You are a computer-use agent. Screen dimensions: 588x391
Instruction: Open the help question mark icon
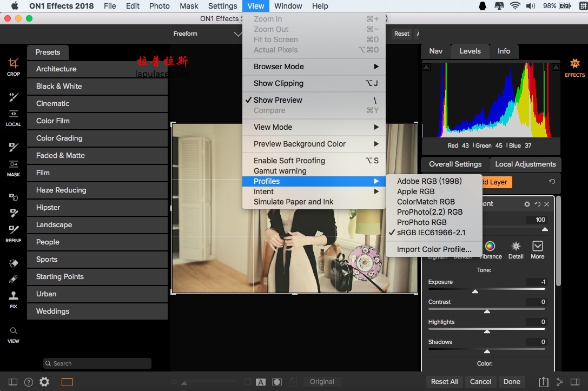[x=29, y=382]
